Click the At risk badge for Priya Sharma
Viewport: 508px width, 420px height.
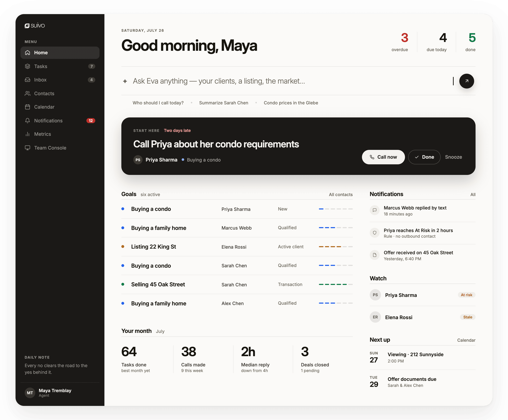coord(466,295)
